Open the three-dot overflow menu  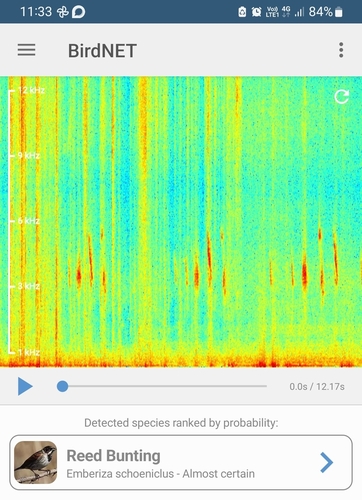click(x=341, y=50)
